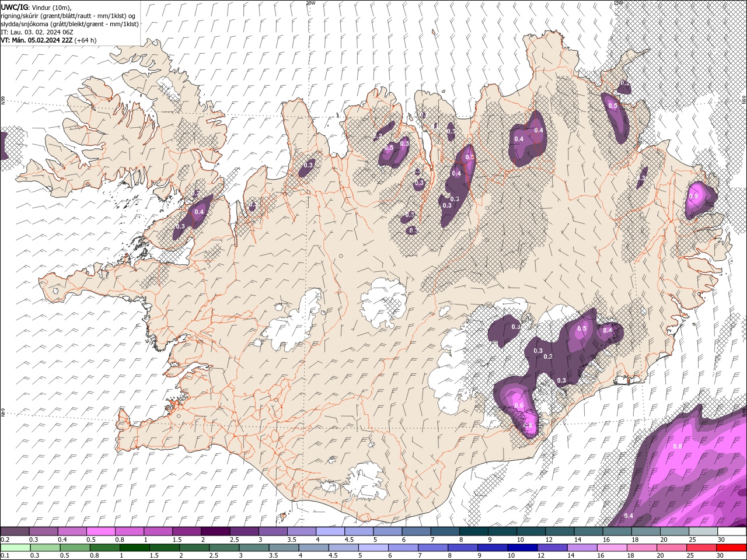Click the '7' label on the upper snow scale
The height and width of the screenshot is (560, 747).
pos(432,540)
